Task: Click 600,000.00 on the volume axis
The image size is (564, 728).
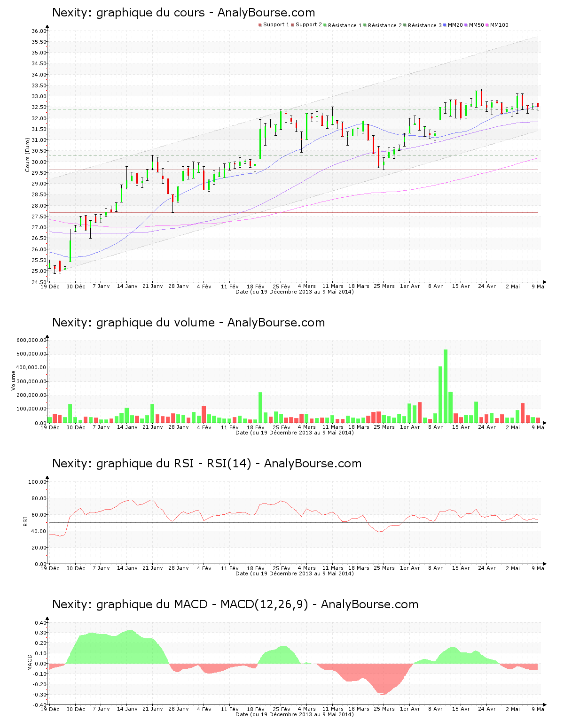Action: click(31, 340)
